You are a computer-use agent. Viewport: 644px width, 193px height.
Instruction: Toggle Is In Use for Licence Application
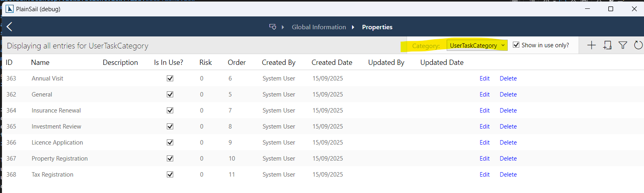point(170,143)
